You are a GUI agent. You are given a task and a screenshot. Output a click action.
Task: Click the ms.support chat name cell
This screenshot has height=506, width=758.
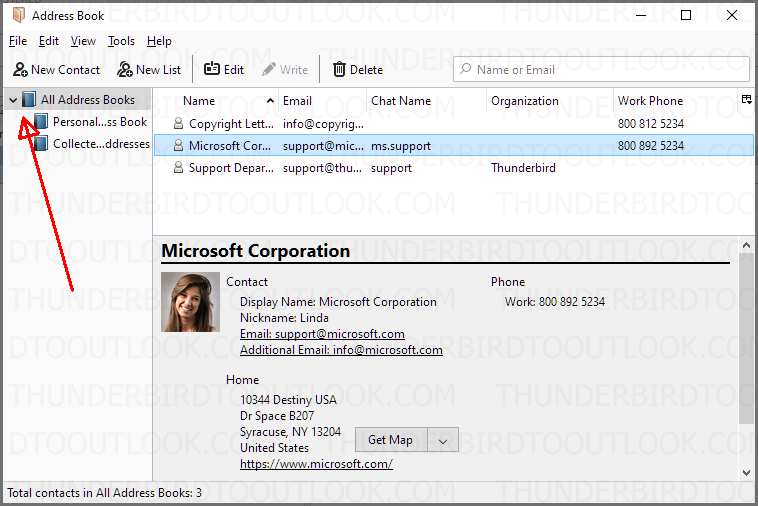pos(401,146)
